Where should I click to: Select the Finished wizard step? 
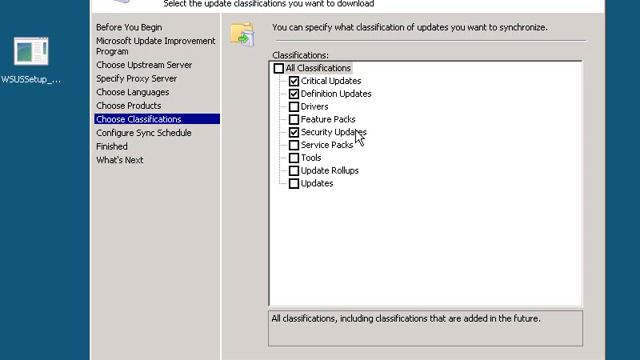point(112,146)
